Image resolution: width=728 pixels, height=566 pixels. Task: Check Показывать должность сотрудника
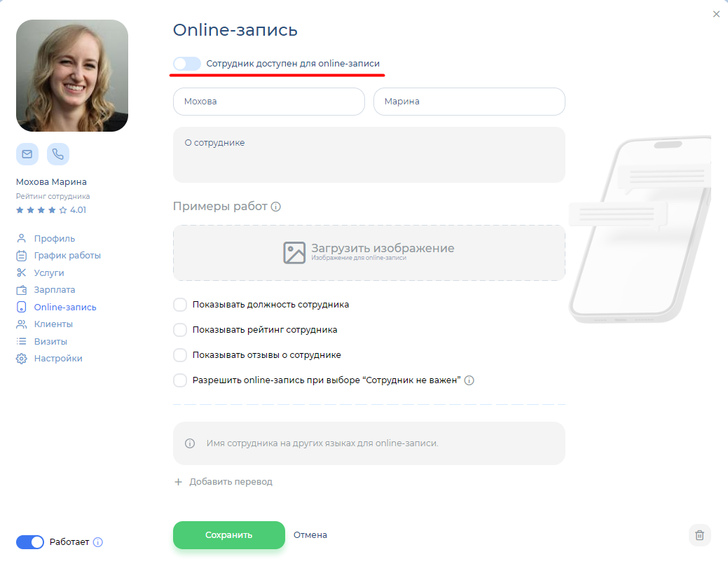180,305
